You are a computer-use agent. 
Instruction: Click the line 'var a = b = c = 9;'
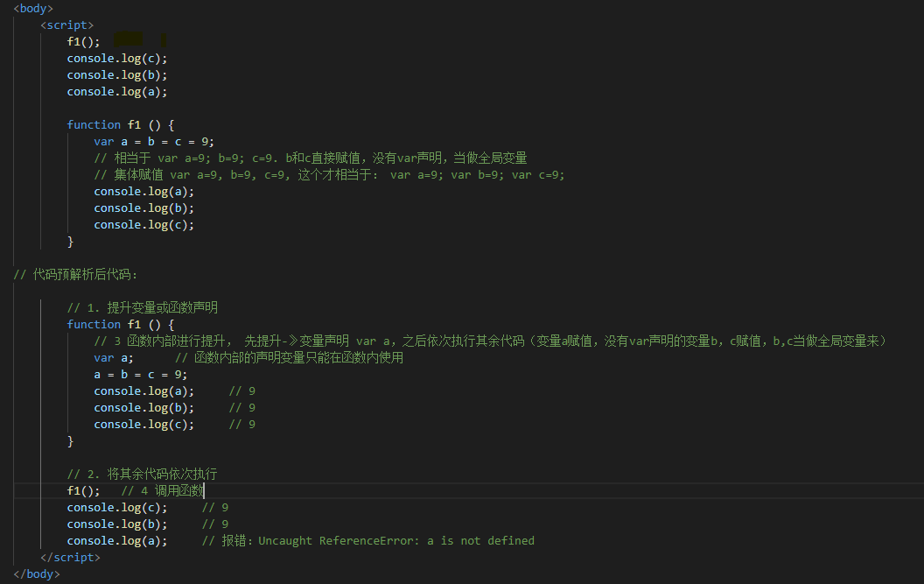click(x=154, y=141)
